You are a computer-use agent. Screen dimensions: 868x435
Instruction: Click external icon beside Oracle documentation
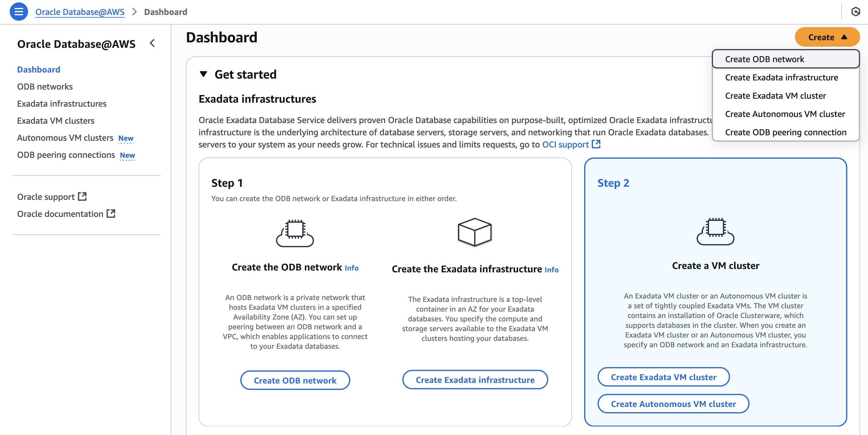click(111, 214)
